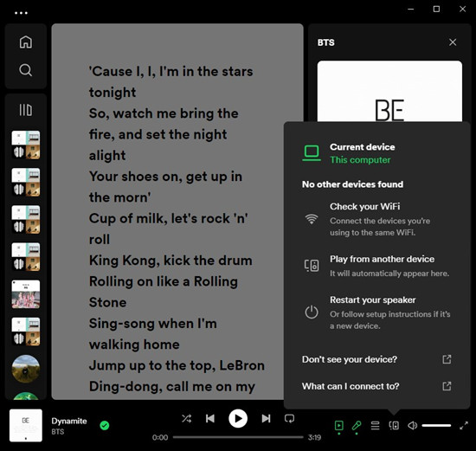Expand Your Library icon
This screenshot has width=476, height=451.
tap(25, 110)
